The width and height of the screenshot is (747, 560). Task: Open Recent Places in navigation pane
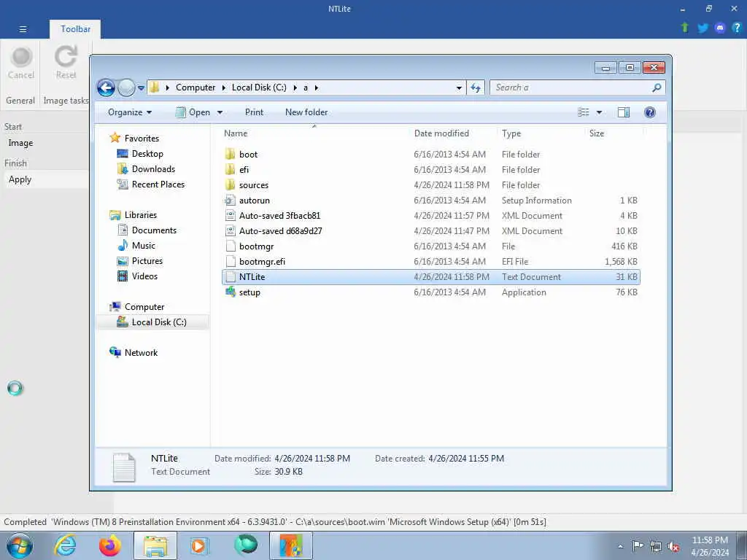158,184
